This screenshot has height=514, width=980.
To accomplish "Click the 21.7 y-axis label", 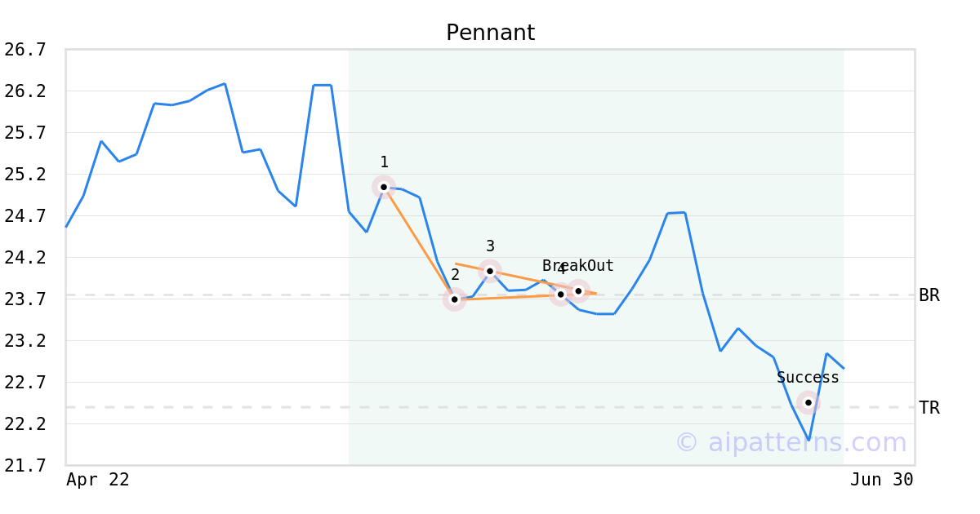I will tap(25, 466).
